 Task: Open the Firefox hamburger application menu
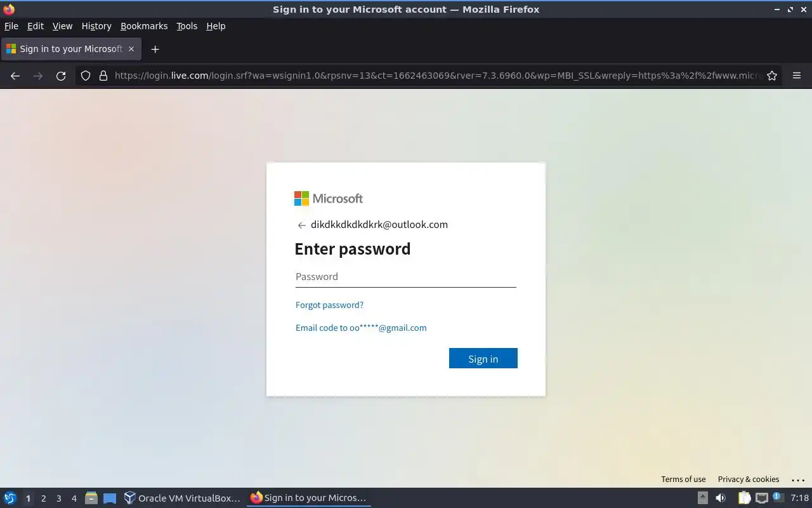tap(797, 76)
